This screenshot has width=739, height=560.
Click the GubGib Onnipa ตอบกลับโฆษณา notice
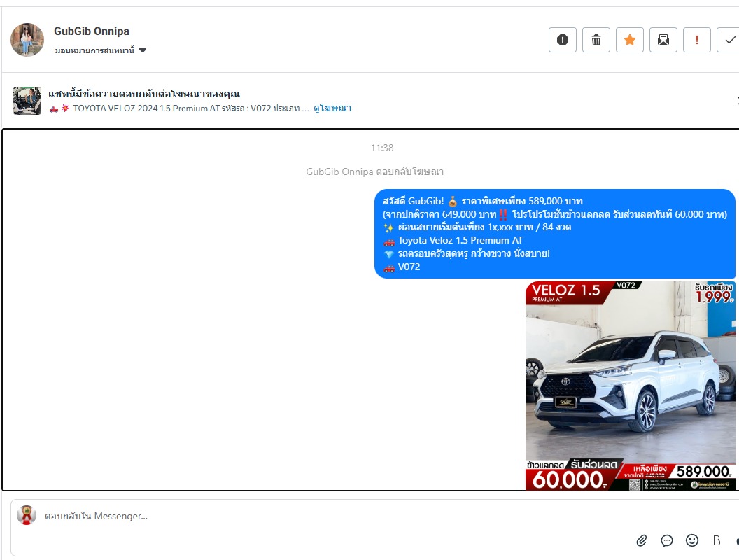point(374,171)
